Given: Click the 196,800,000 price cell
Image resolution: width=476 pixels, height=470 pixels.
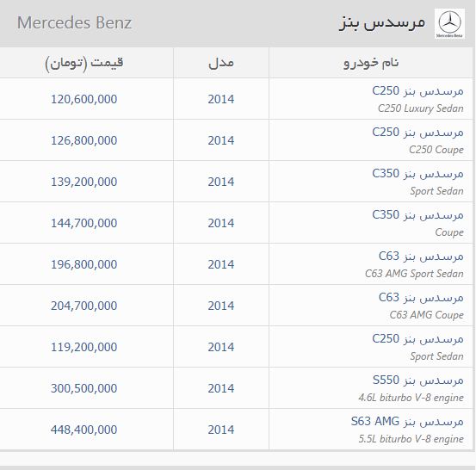Looking at the screenshot, I should [83, 264].
